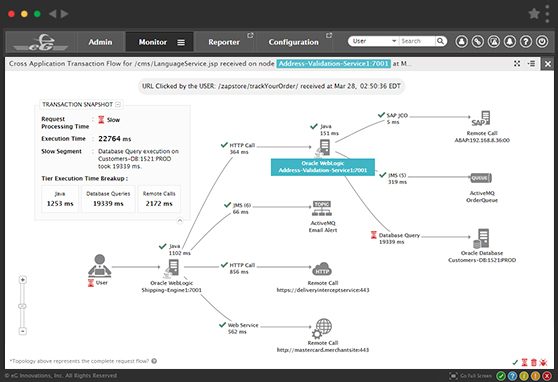Viewport: 558px width, 382px height.
Task: Click the Java 151 ms label
Action: click(x=329, y=130)
